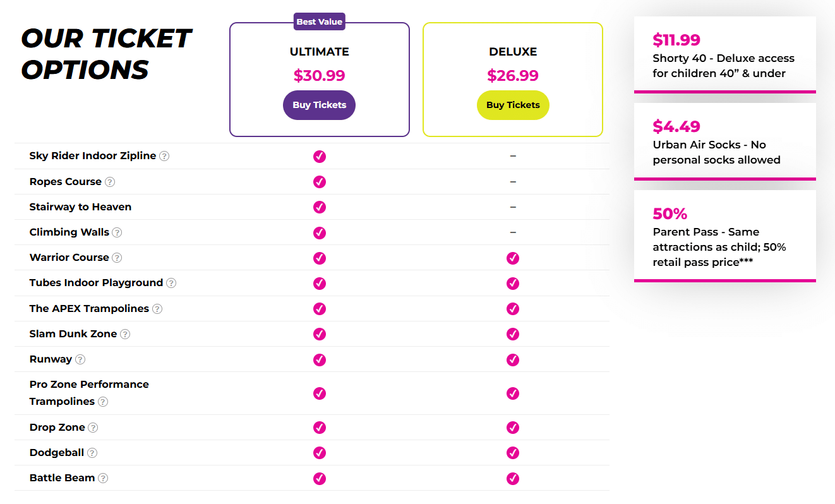The width and height of the screenshot is (835, 504).
Task: Buy Tickets for the Ultimate package
Action: pos(319,105)
